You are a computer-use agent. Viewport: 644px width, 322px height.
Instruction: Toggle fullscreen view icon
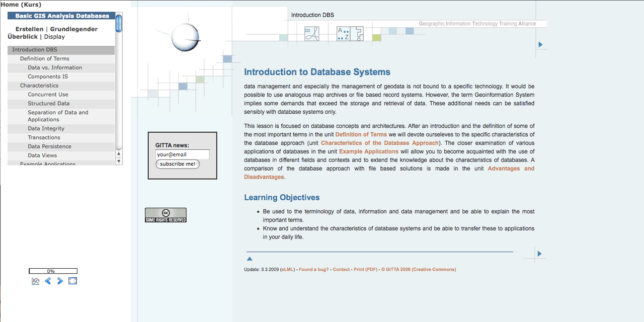pos(72,281)
